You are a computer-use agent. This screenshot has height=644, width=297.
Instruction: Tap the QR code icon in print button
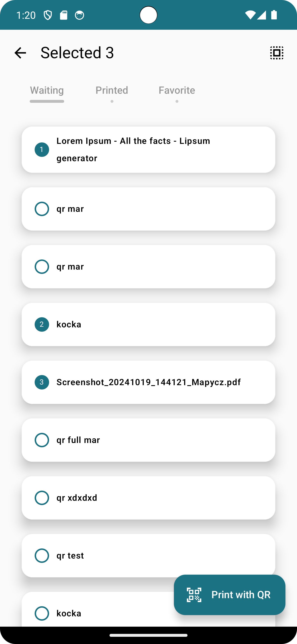(194, 595)
